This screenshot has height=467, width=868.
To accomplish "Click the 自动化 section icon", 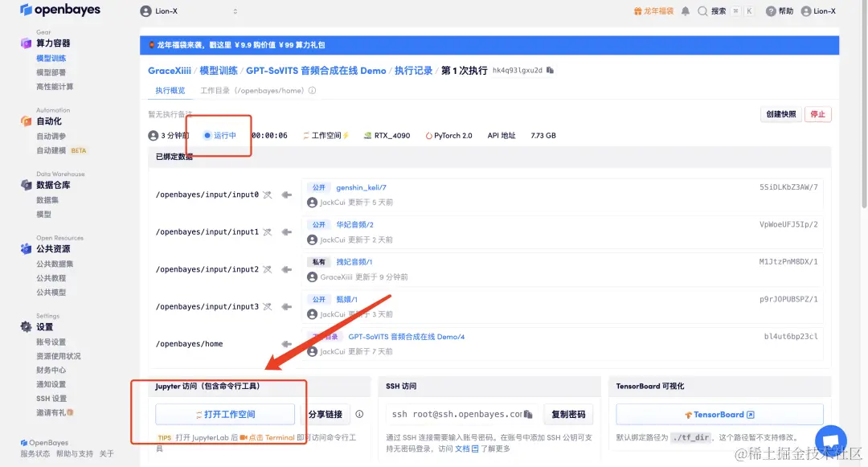I will (26, 121).
